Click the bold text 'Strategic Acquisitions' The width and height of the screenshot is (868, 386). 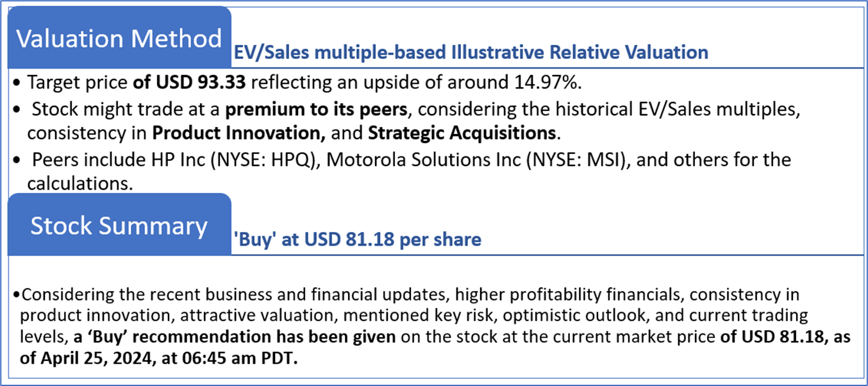[x=461, y=134]
